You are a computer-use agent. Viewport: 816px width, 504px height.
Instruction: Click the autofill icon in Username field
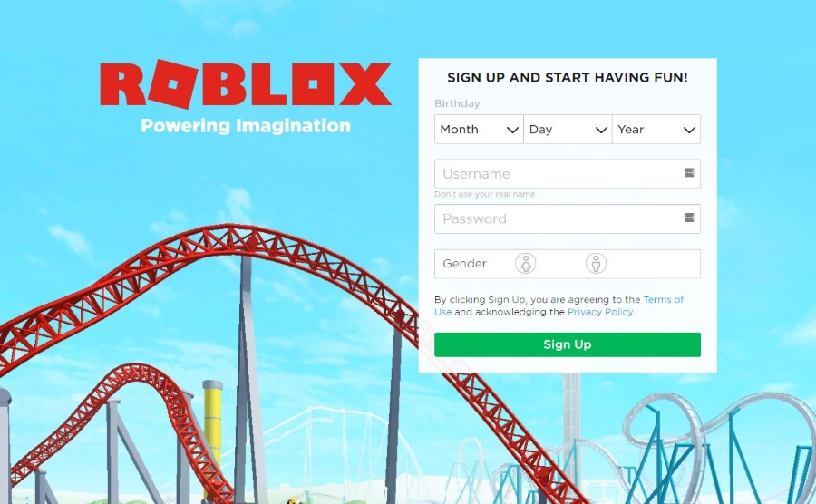(689, 172)
